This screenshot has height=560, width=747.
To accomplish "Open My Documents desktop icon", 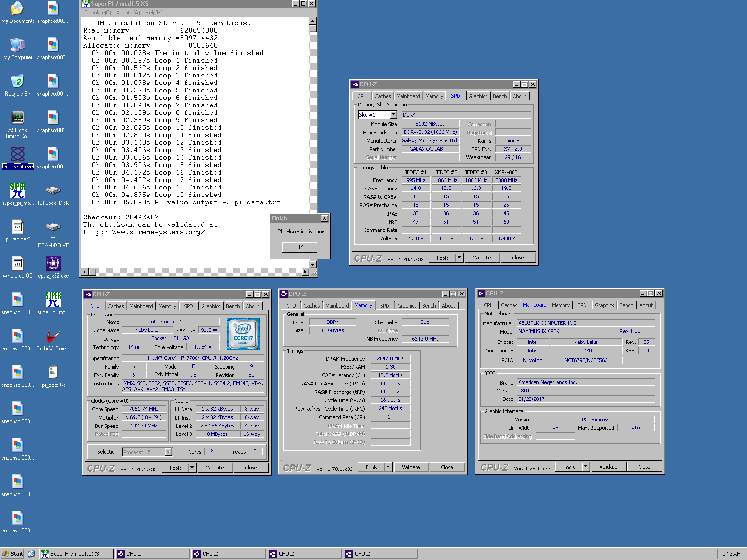I will point(18,13).
